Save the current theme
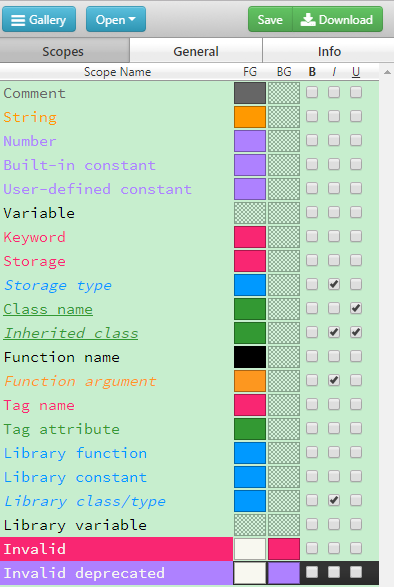This screenshot has width=394, height=587. (270, 19)
